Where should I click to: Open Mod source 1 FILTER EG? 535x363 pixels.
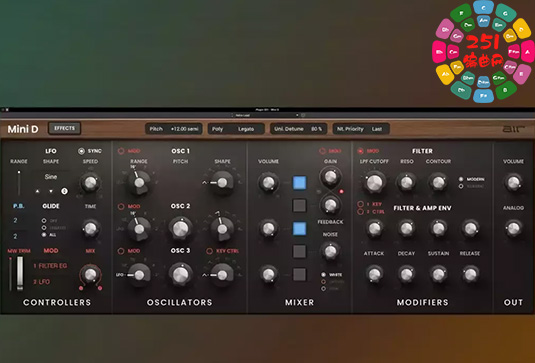[50, 266]
